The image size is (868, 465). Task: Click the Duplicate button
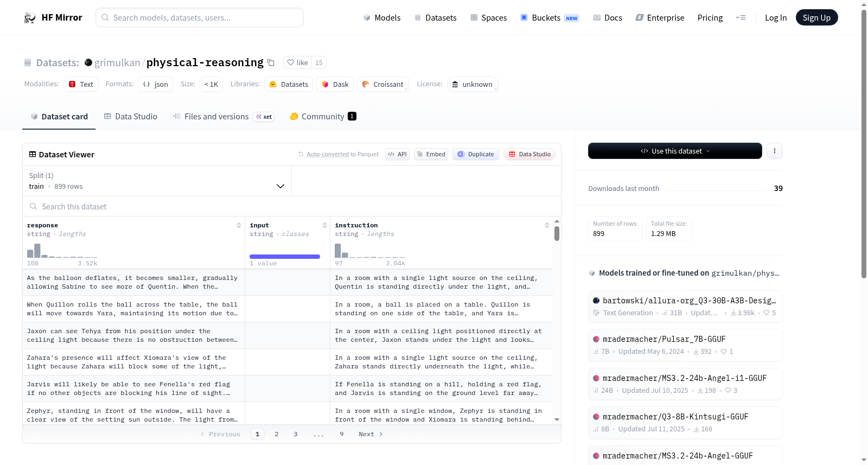pos(476,154)
